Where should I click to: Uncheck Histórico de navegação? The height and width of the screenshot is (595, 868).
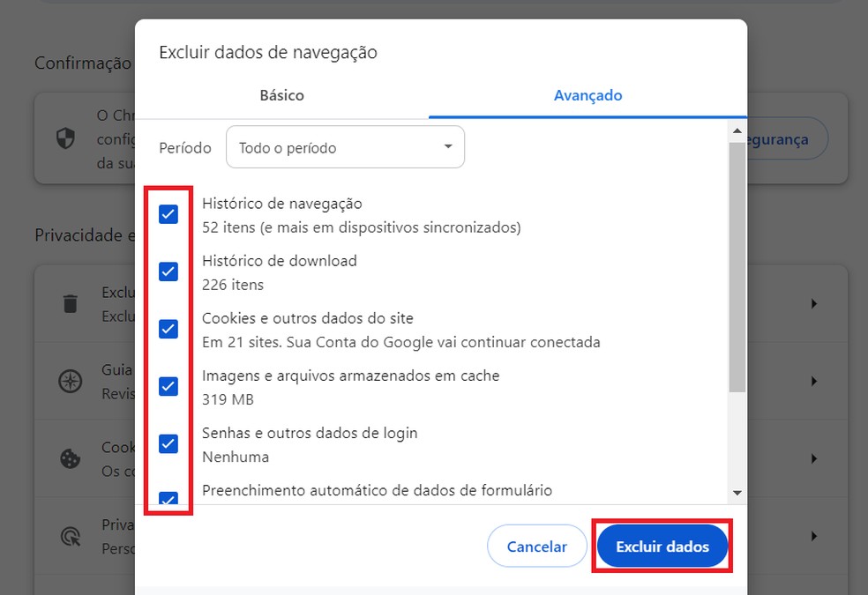pos(168,213)
